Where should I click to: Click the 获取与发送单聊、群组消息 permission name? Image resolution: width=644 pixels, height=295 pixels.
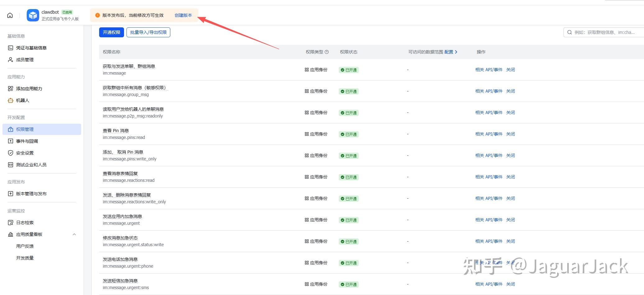[x=129, y=66]
